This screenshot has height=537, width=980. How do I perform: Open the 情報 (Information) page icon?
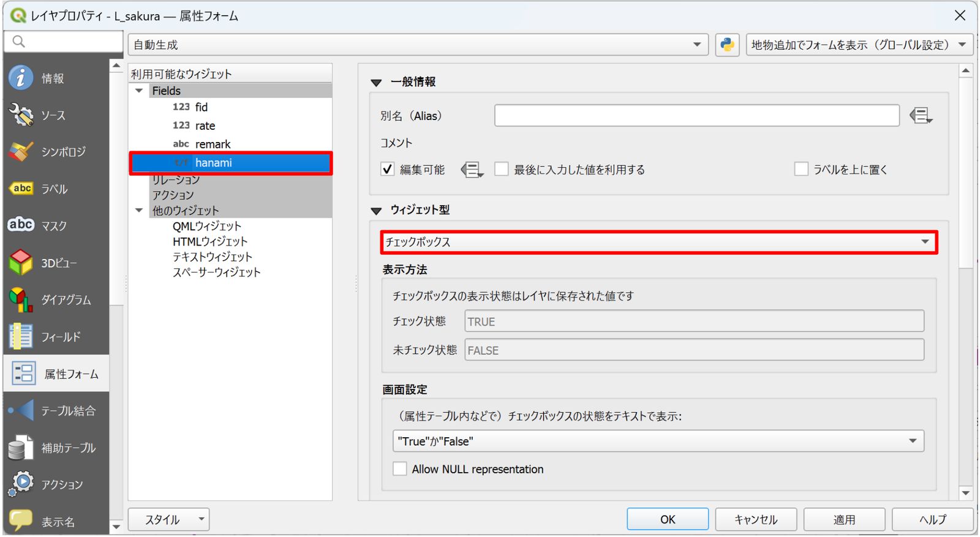click(x=21, y=78)
